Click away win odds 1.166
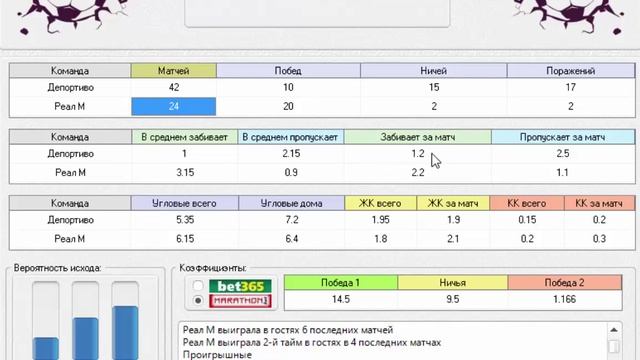The height and width of the screenshot is (360, 640). tap(564, 300)
